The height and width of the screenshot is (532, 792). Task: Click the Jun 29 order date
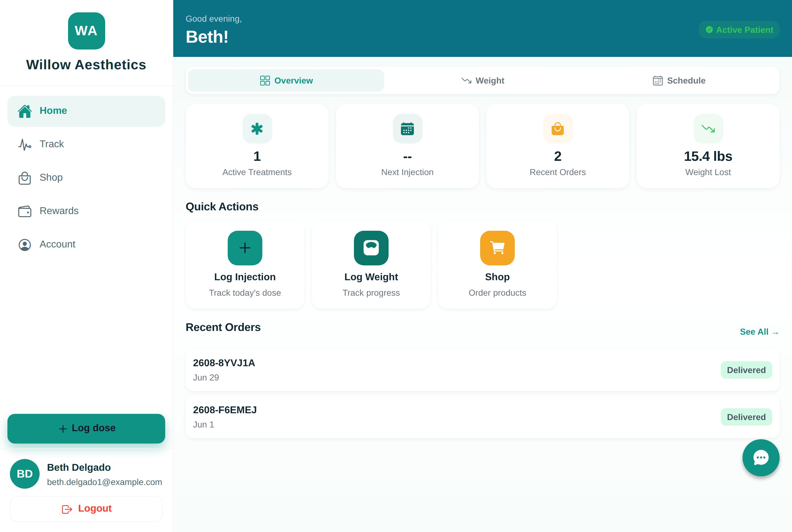click(x=206, y=378)
